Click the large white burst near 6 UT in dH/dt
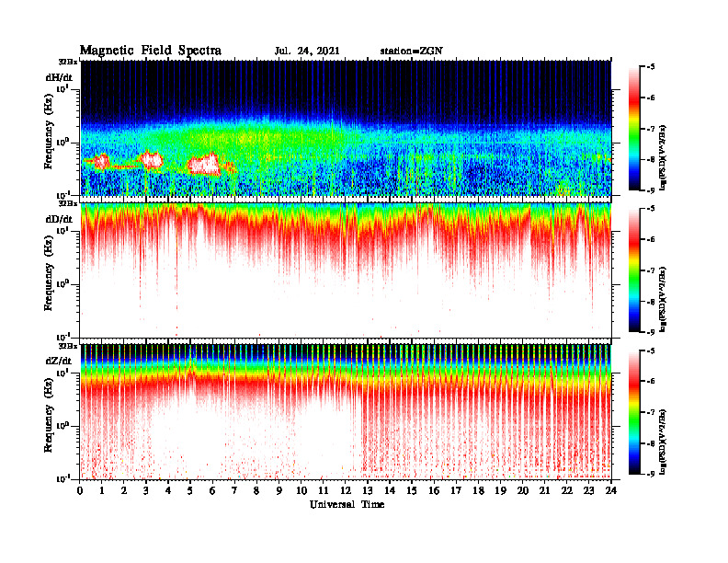 click(x=204, y=164)
